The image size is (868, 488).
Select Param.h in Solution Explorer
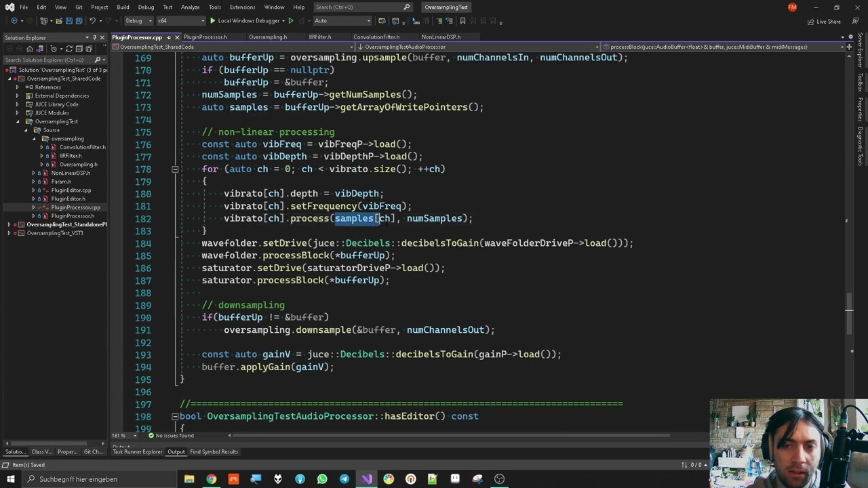pos(61,182)
